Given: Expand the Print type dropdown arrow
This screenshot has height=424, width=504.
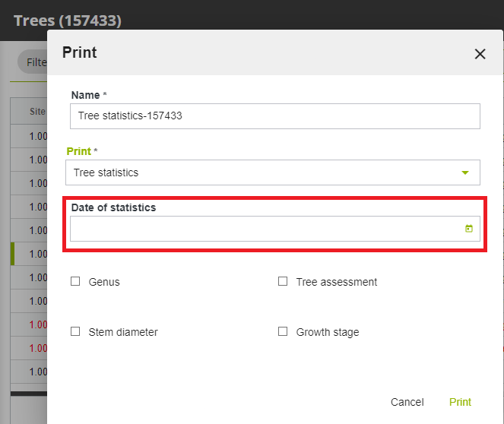Looking at the screenshot, I should (465, 172).
